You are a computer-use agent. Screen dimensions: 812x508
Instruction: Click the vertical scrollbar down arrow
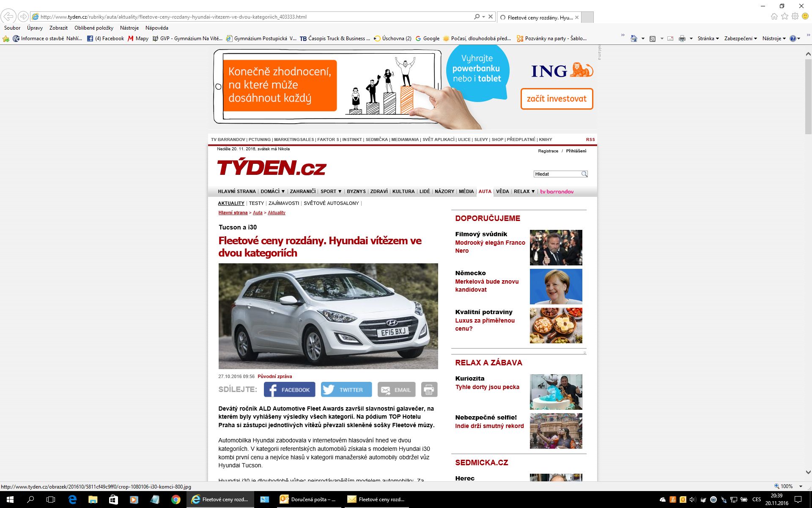pyautogui.click(x=808, y=472)
